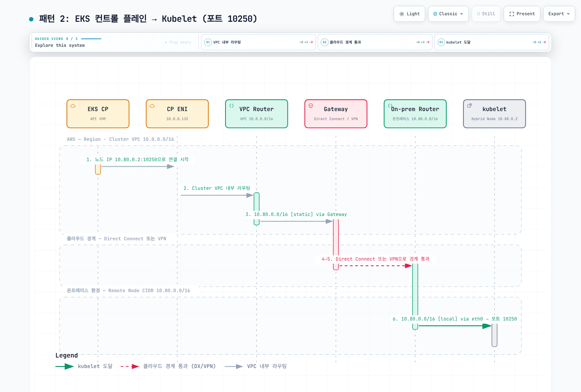Select guided view 03 kubelet 도달
The height and width of the screenshot is (392, 581).
(x=492, y=42)
